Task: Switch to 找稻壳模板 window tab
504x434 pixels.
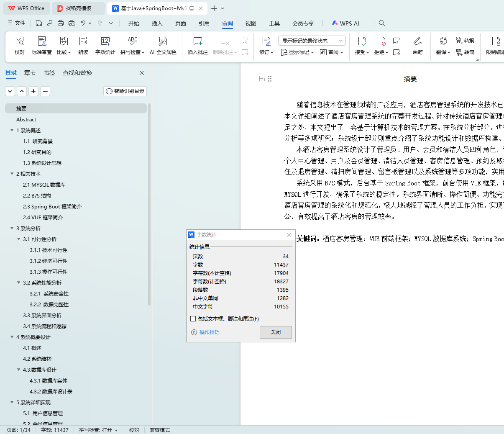Action: click(78, 8)
